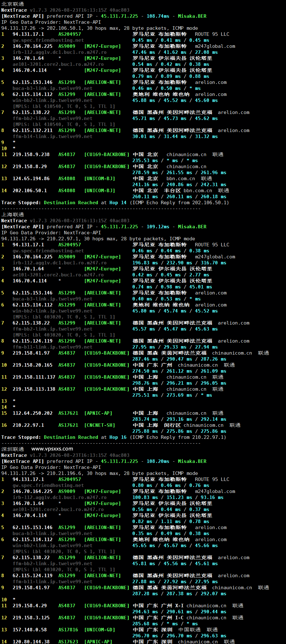Select the 109.12ms API latency value
The height and width of the screenshot is (644, 286).
(158, 227)
